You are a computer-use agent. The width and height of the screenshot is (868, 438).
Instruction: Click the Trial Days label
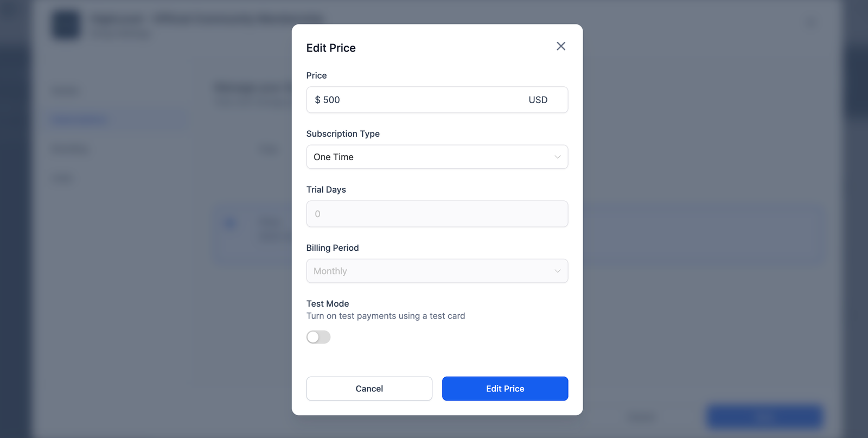pos(326,189)
